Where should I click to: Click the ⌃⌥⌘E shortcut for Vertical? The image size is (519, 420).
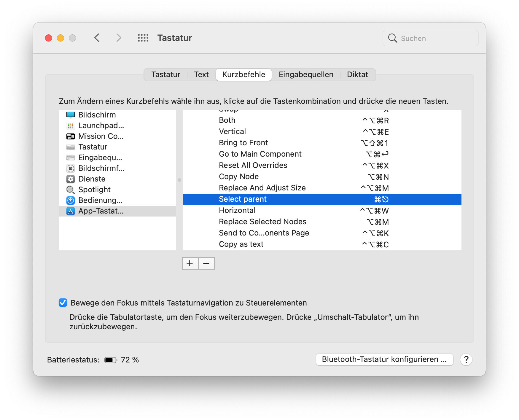coord(376,132)
